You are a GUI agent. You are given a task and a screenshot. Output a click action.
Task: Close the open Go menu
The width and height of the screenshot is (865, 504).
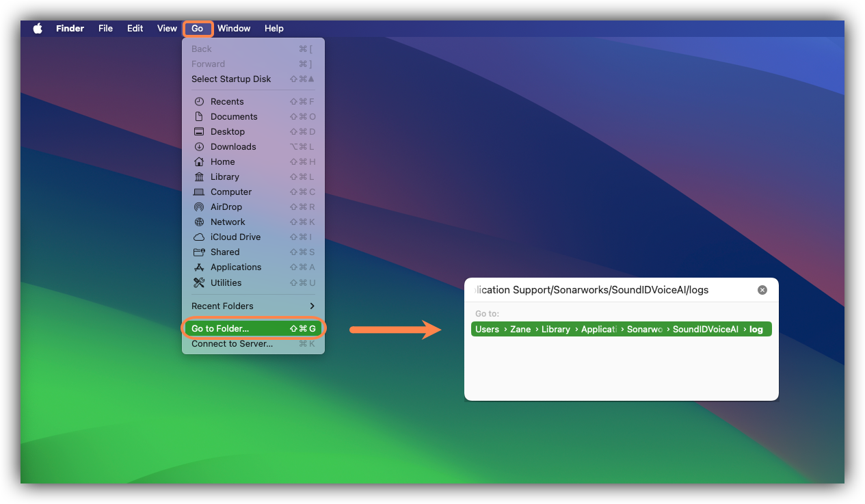(x=198, y=29)
